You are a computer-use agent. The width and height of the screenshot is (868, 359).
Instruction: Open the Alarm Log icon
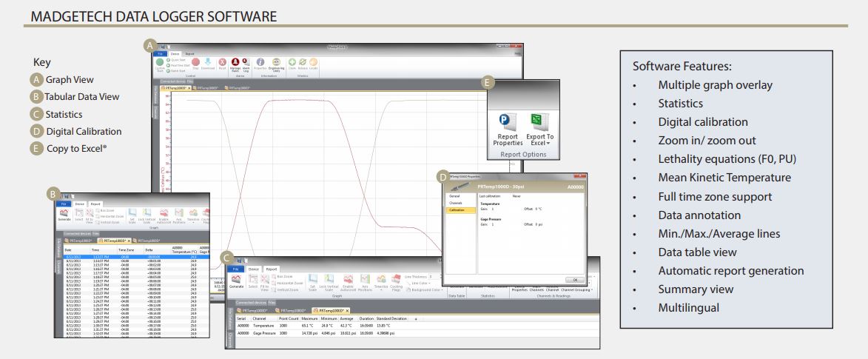pyautogui.click(x=246, y=62)
